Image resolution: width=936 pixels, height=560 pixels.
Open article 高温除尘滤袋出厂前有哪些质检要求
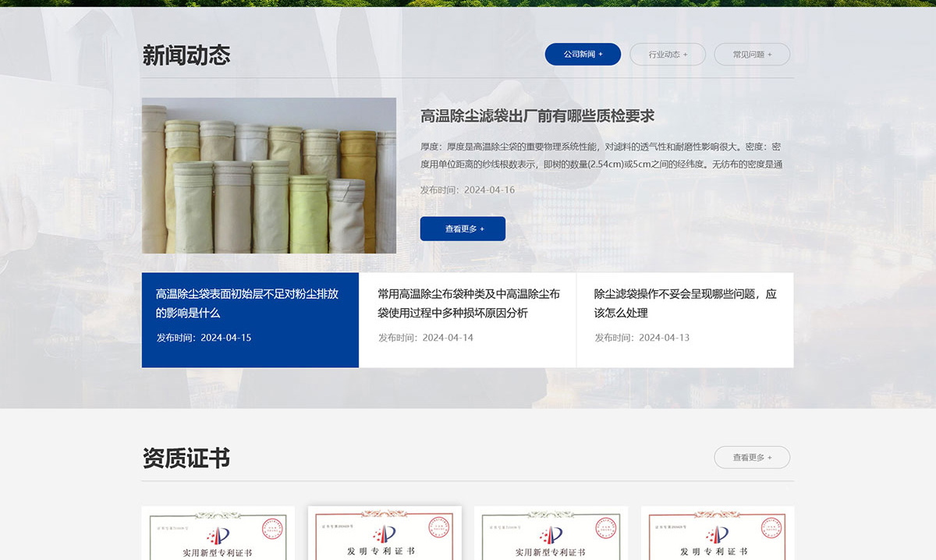[537, 116]
